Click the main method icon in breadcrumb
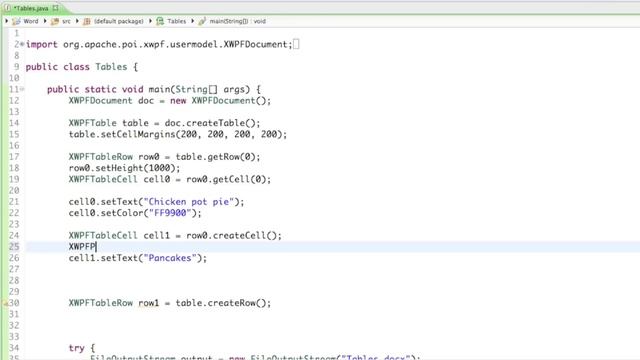 [202, 21]
